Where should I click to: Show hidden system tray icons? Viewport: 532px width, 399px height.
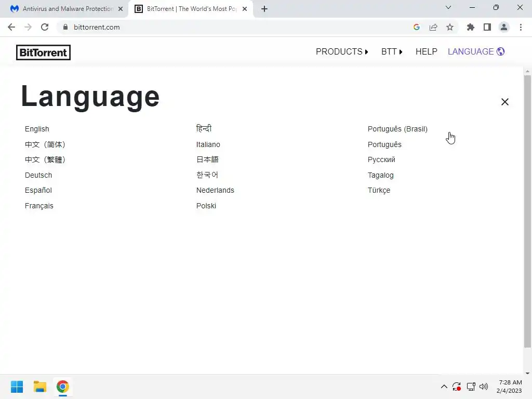pos(444,387)
